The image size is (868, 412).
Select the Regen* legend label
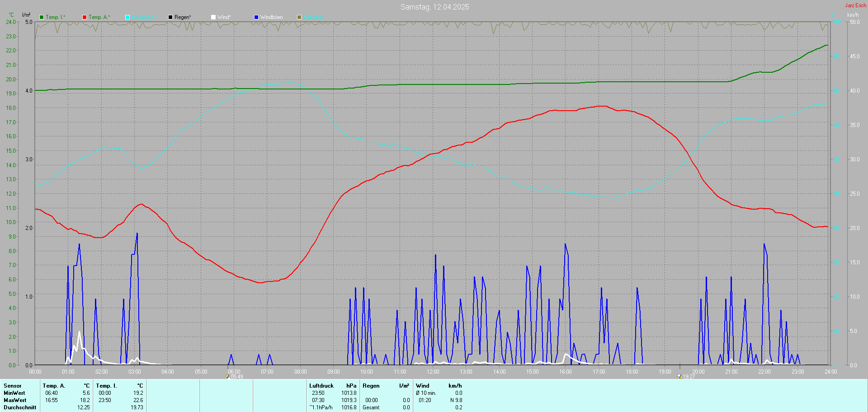click(183, 17)
